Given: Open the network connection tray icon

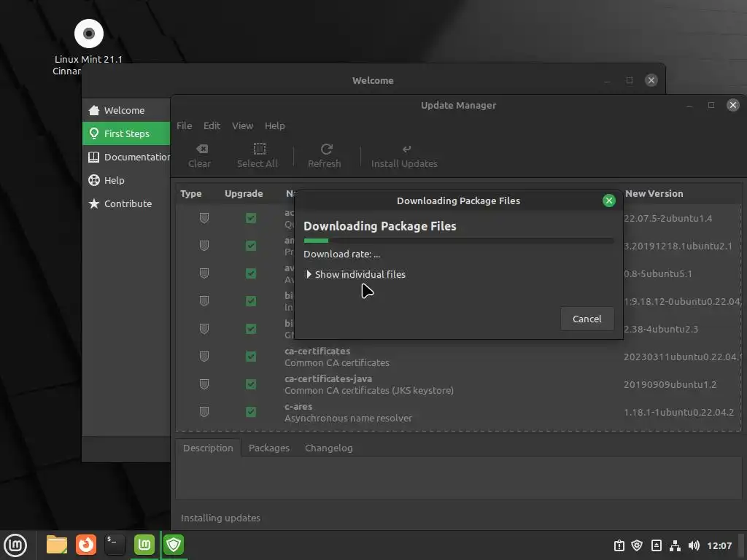Looking at the screenshot, I should 675,545.
